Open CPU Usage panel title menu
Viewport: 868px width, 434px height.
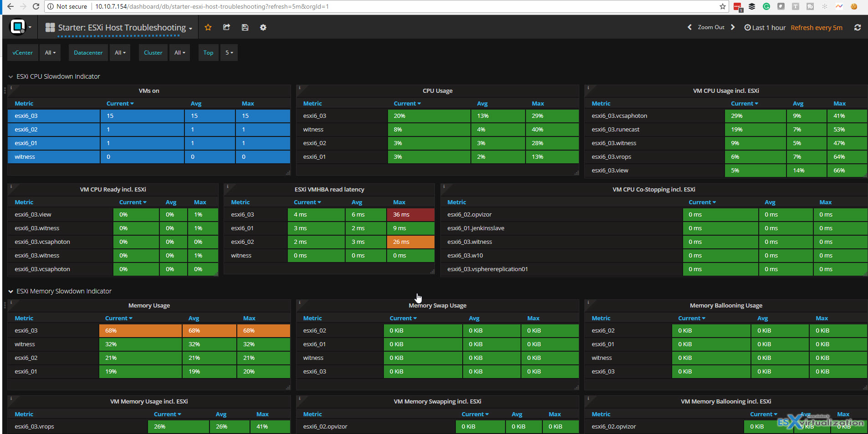(438, 91)
